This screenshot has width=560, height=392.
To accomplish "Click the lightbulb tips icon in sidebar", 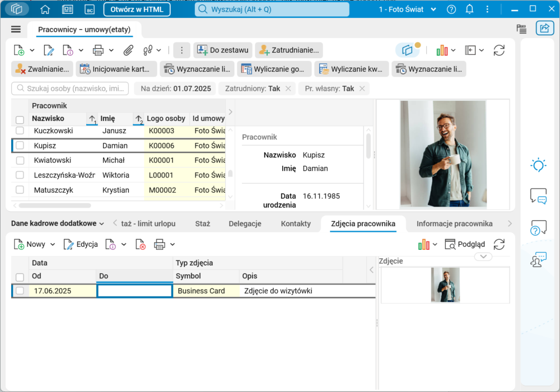I will click(538, 165).
